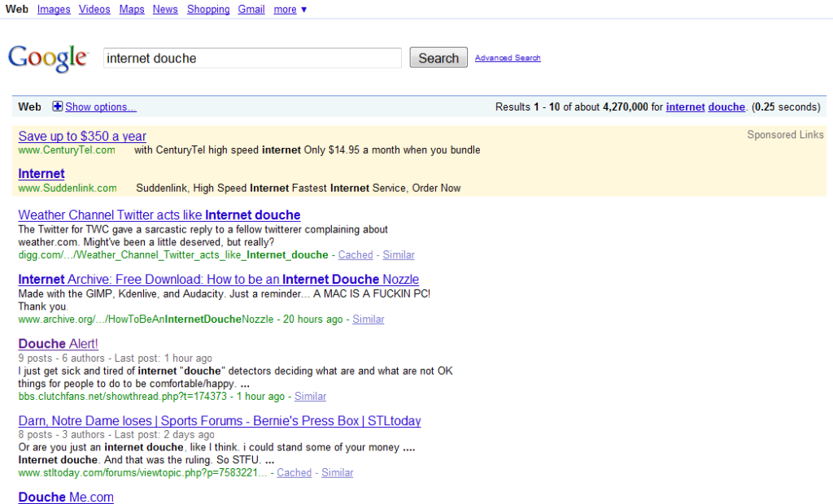The width and height of the screenshot is (833, 504).
Task: Click the plus icon beside Show options
Action: click(58, 106)
